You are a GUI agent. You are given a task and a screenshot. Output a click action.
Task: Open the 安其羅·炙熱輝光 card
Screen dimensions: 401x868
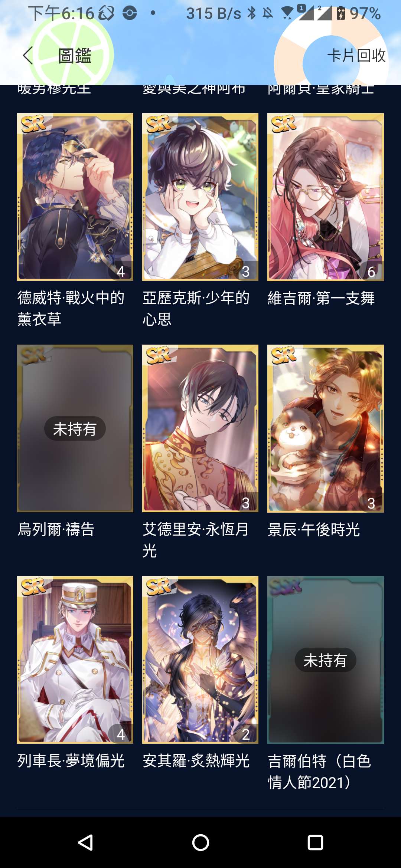click(200, 660)
